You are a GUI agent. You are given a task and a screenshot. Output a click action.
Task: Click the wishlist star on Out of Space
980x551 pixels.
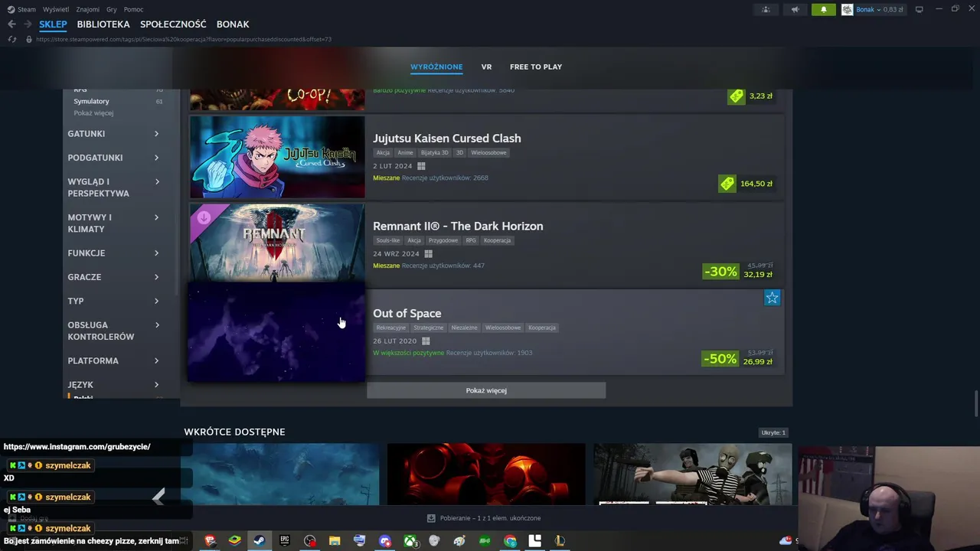click(x=772, y=298)
